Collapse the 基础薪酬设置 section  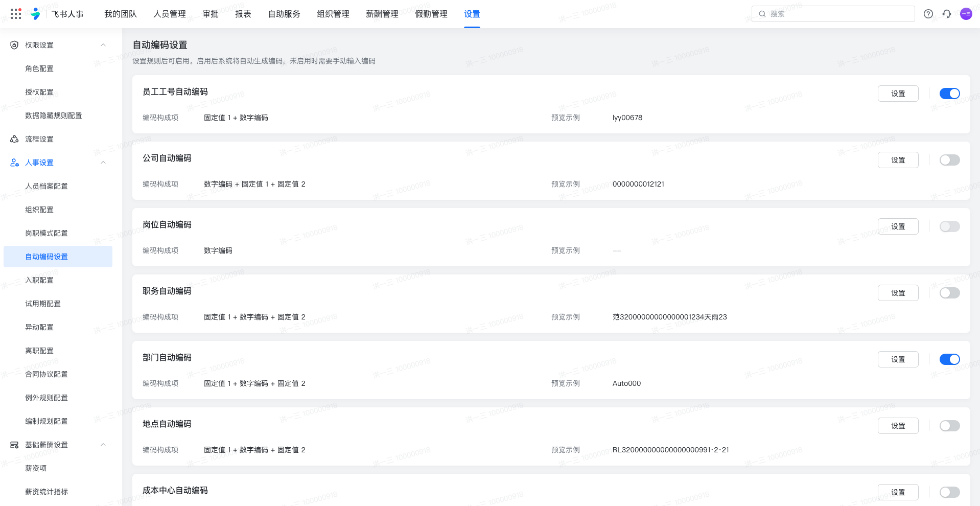[103, 445]
